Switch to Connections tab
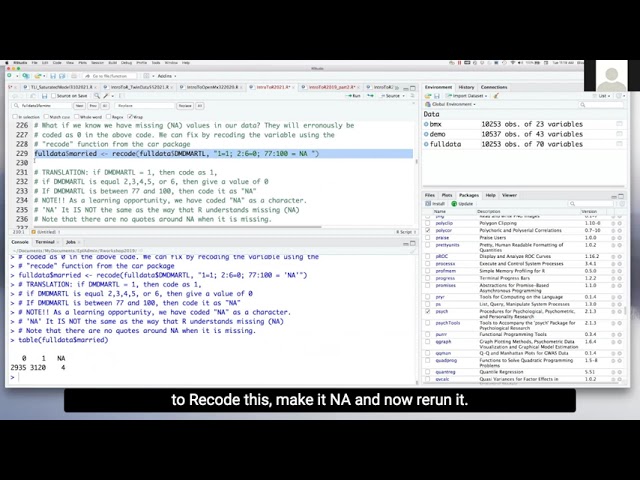Viewport: 640px width, 480px height. click(x=493, y=87)
